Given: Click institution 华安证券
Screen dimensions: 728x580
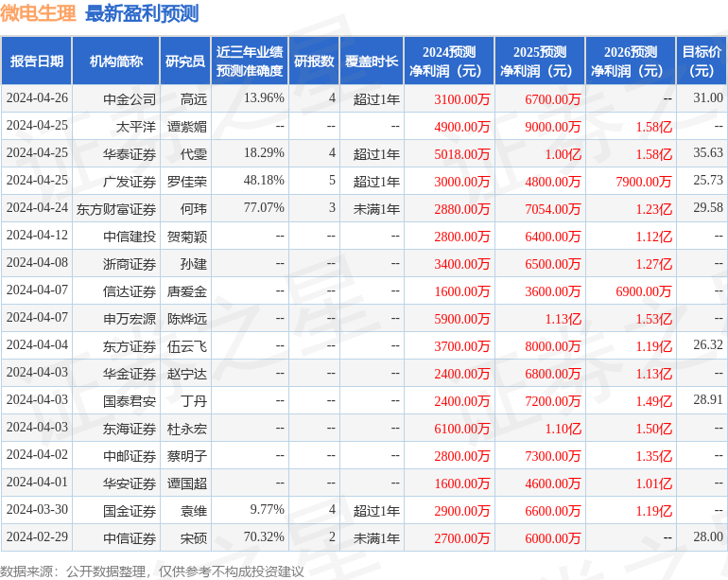Looking at the screenshot, I should pyautogui.click(x=130, y=483).
